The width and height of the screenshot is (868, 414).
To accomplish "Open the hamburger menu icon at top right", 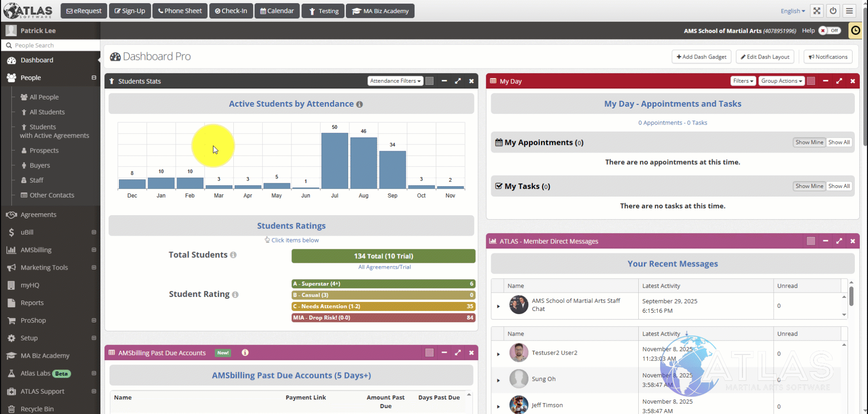I will click(849, 11).
